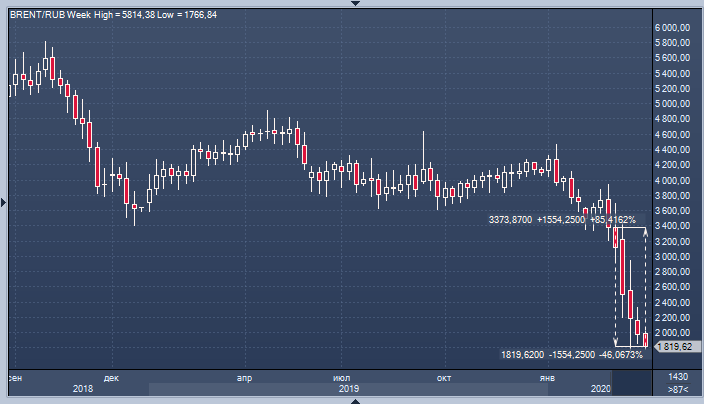
Task: Click the 4 000,00 price axis label
Action: point(672,180)
